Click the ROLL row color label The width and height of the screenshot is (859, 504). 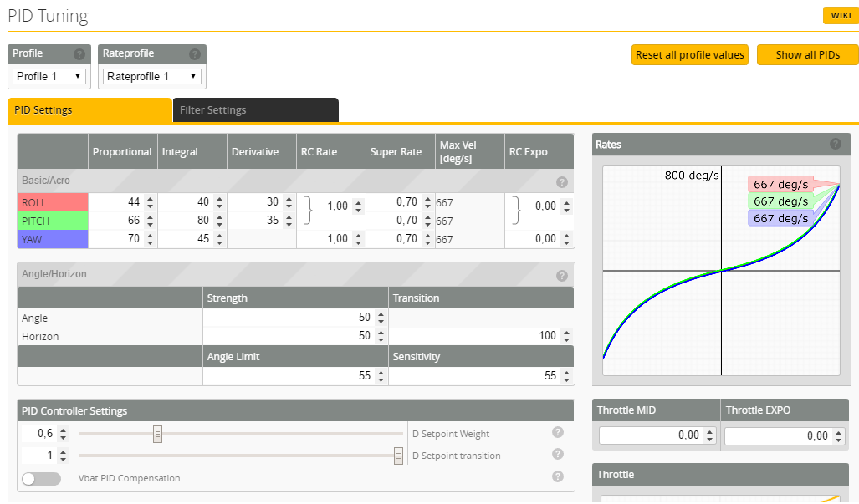click(x=53, y=202)
